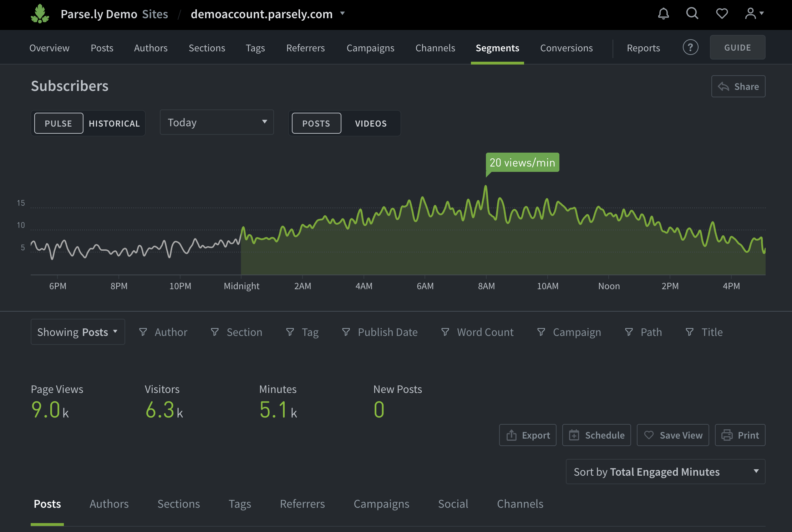Click the Print button

point(740,435)
